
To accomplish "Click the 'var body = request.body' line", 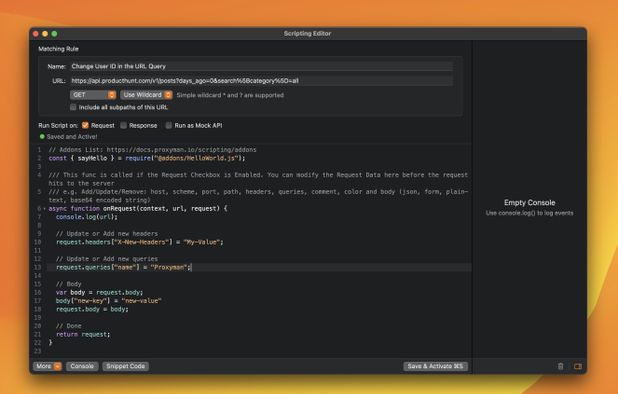I will [x=99, y=292].
